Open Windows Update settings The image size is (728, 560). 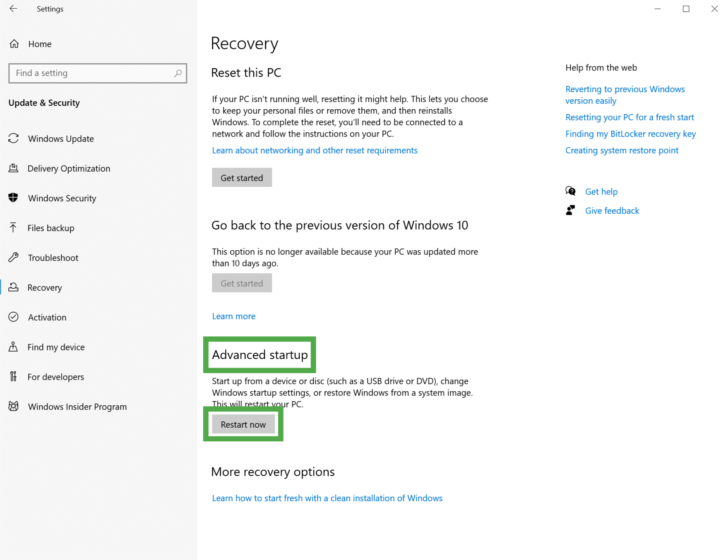(x=61, y=139)
